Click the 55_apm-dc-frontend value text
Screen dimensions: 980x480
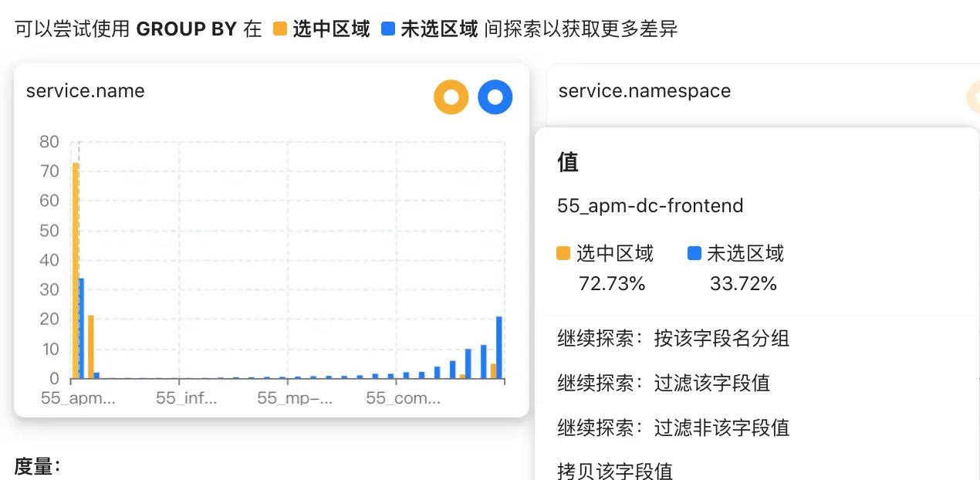650,206
